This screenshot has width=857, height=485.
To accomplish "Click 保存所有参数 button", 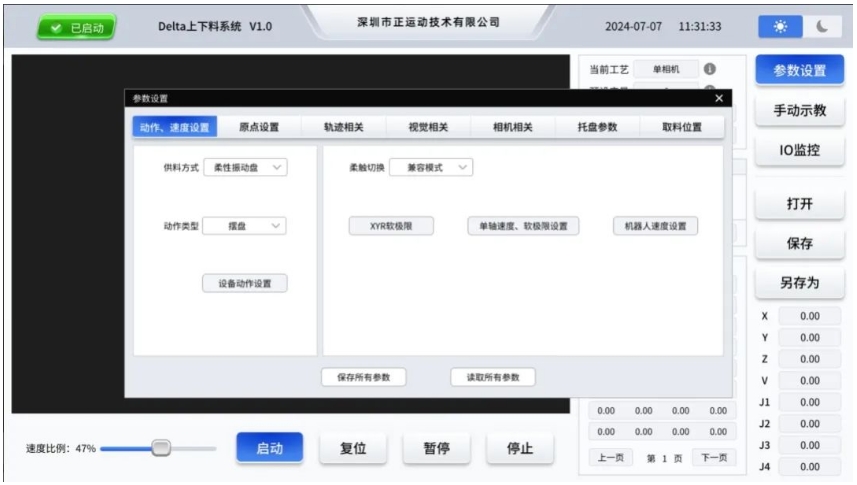I will pyautogui.click(x=363, y=377).
